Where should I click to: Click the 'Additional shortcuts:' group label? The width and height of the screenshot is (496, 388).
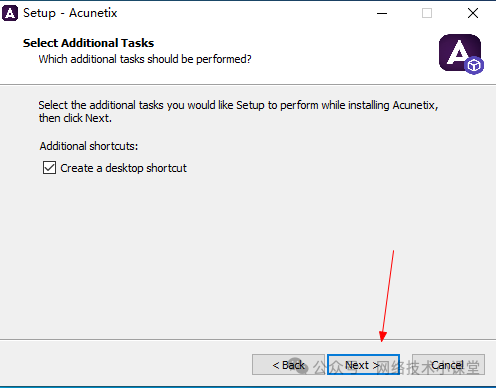point(89,146)
